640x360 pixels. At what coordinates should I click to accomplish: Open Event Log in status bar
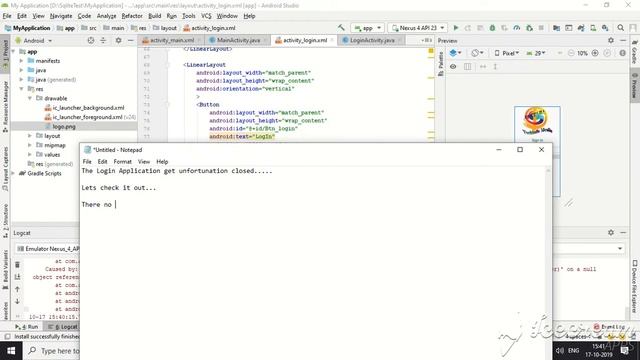(609, 327)
